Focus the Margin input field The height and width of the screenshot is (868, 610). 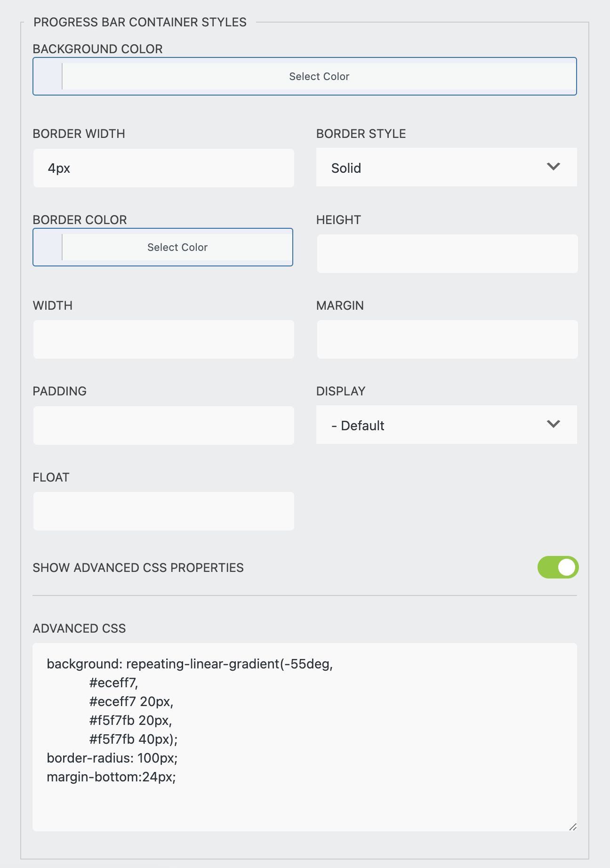447,339
